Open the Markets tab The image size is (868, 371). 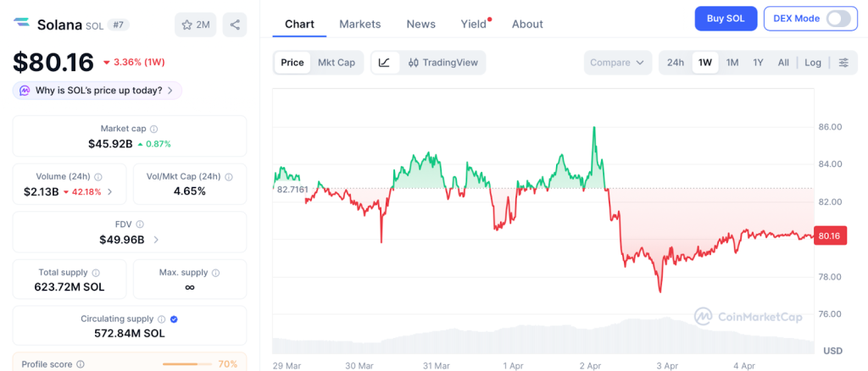tap(360, 24)
